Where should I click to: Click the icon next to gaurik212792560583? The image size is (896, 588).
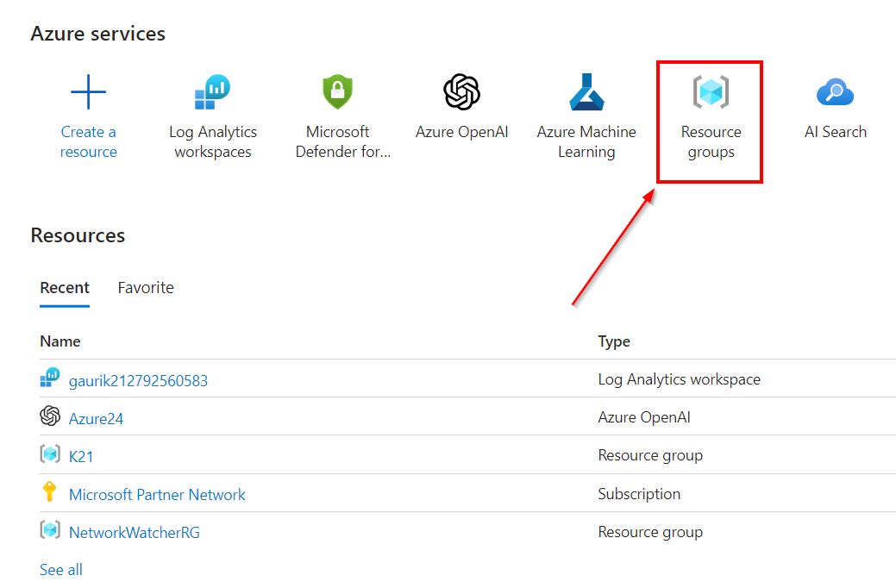tap(50, 379)
